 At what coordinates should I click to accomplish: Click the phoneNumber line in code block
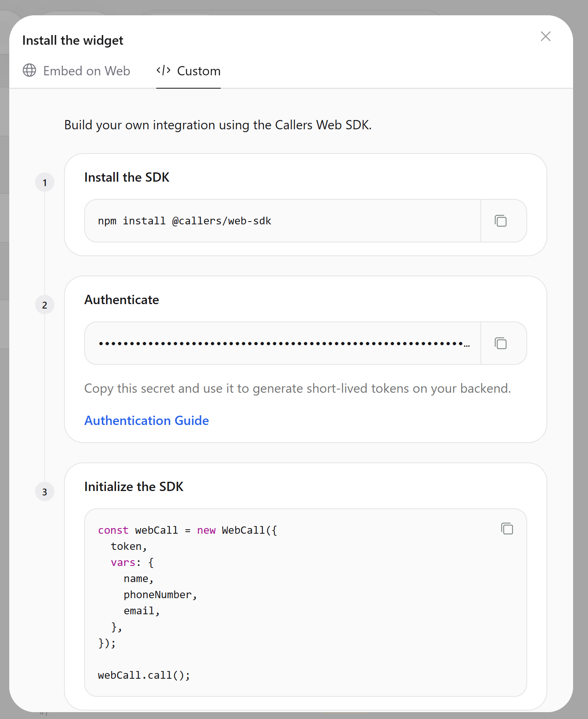click(160, 595)
